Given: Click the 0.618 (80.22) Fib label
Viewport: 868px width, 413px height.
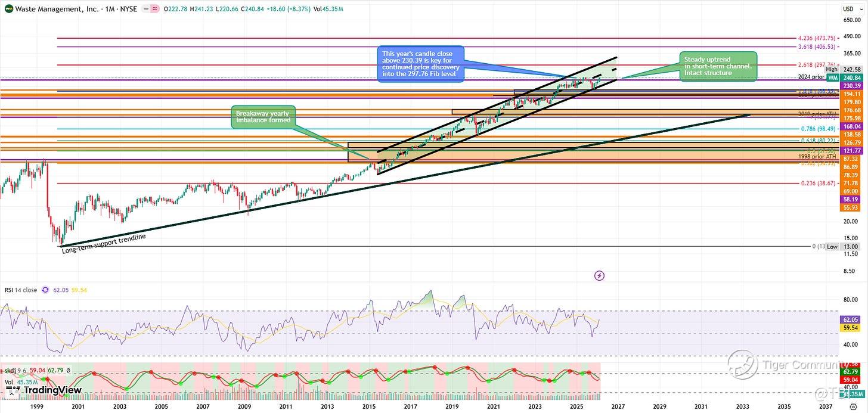Looking at the screenshot, I should coord(819,141).
